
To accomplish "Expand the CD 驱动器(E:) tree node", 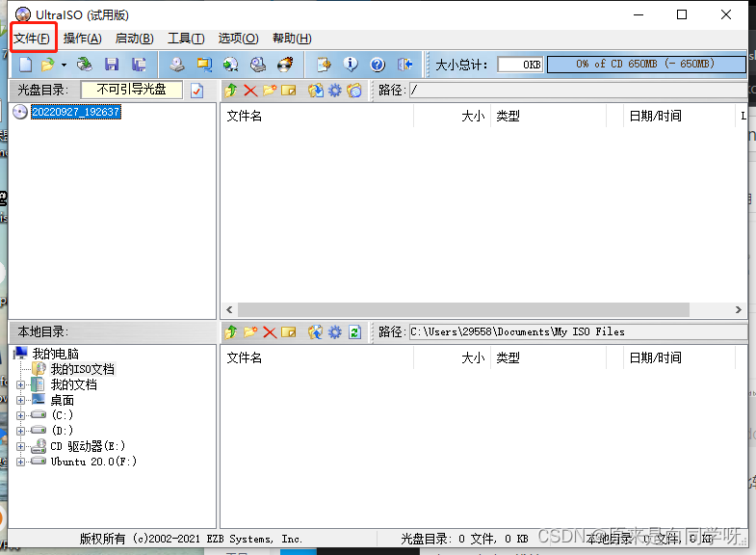I will 20,446.
